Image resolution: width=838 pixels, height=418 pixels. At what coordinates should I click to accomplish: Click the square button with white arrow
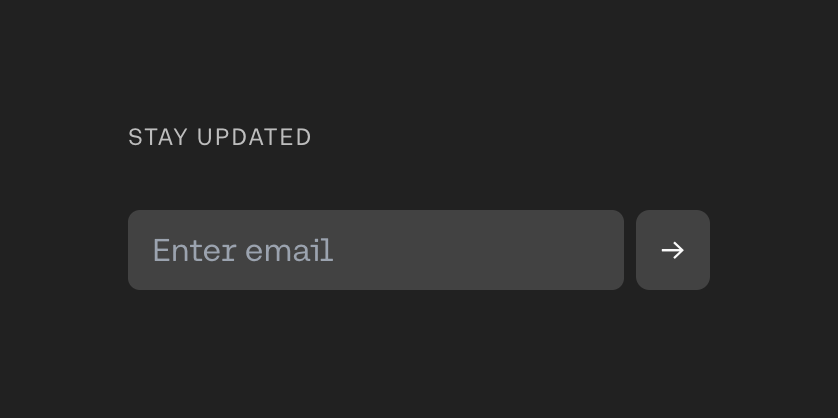pos(672,250)
